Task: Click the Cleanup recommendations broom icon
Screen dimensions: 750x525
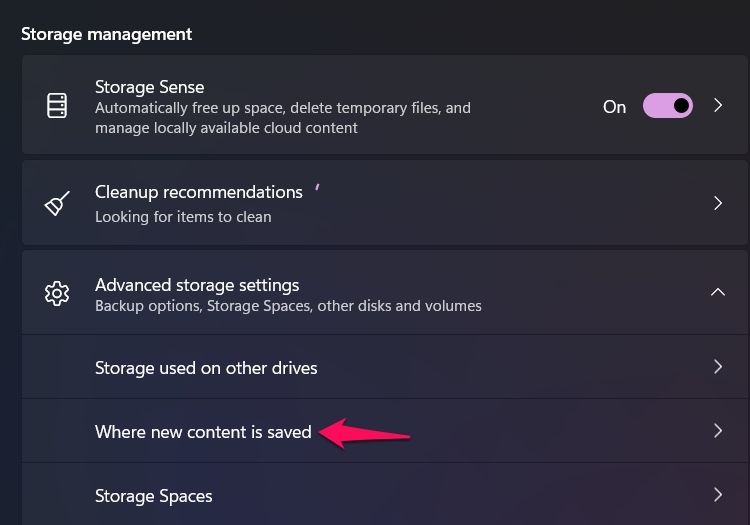Action: coord(57,203)
